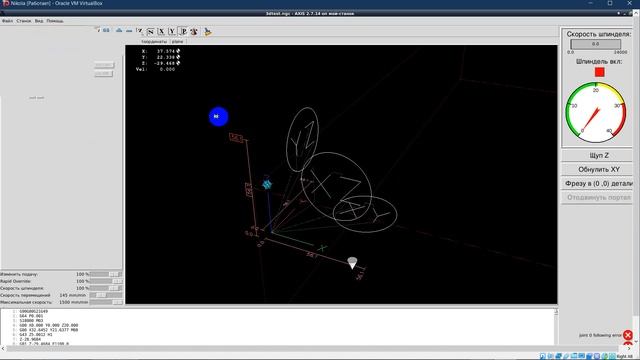The image size is (640, 360).
Task: Click the zoom out toolbar icon
Action: [x=129, y=31]
